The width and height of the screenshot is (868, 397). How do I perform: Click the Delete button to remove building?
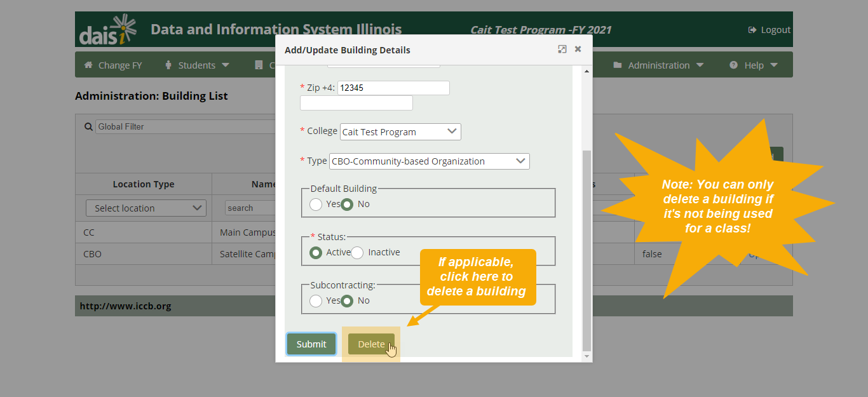point(371,344)
